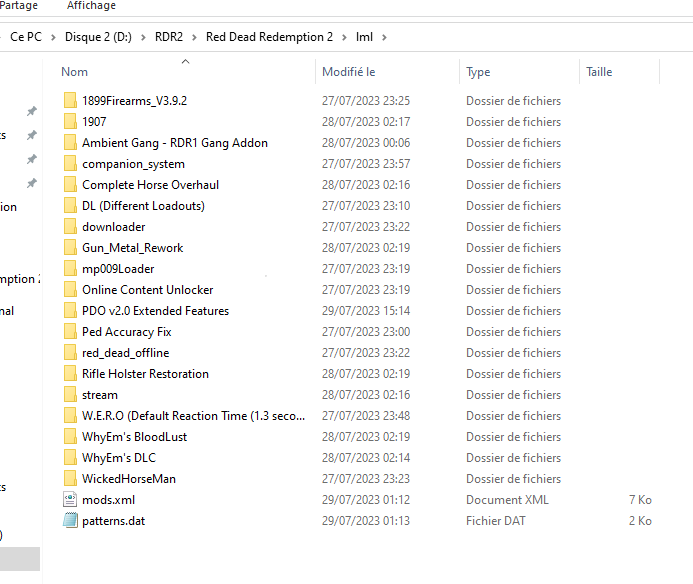693x584 pixels.
Task: Select the patterns.dat file name
Action: coord(113,521)
